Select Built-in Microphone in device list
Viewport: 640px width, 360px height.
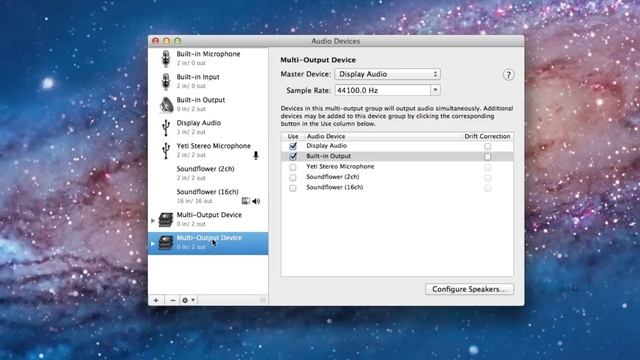pos(208,58)
